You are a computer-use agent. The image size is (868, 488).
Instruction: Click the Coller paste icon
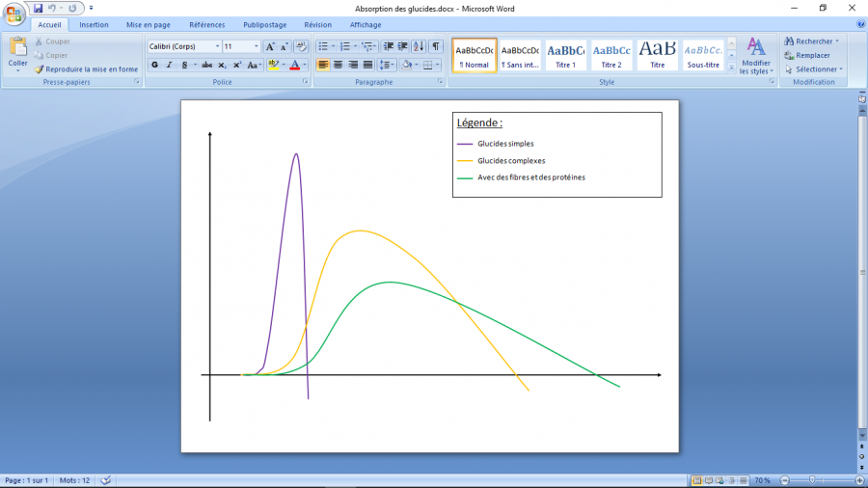(17, 48)
